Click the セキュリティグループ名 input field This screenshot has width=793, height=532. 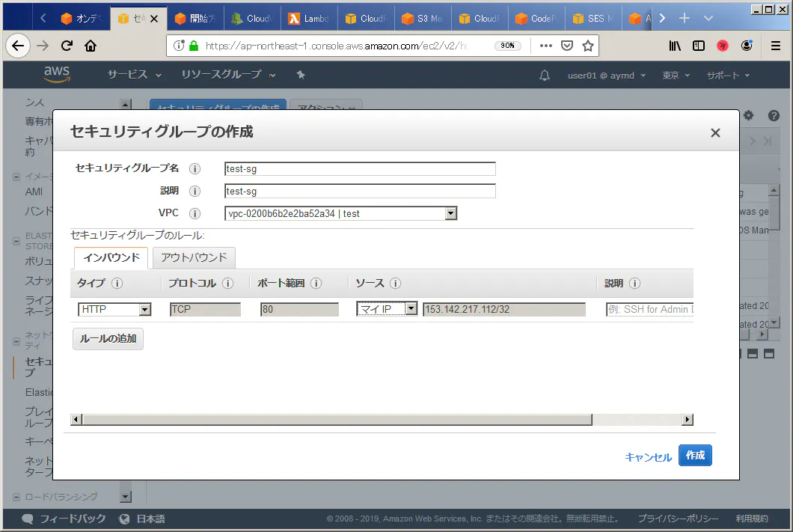pyautogui.click(x=360, y=169)
